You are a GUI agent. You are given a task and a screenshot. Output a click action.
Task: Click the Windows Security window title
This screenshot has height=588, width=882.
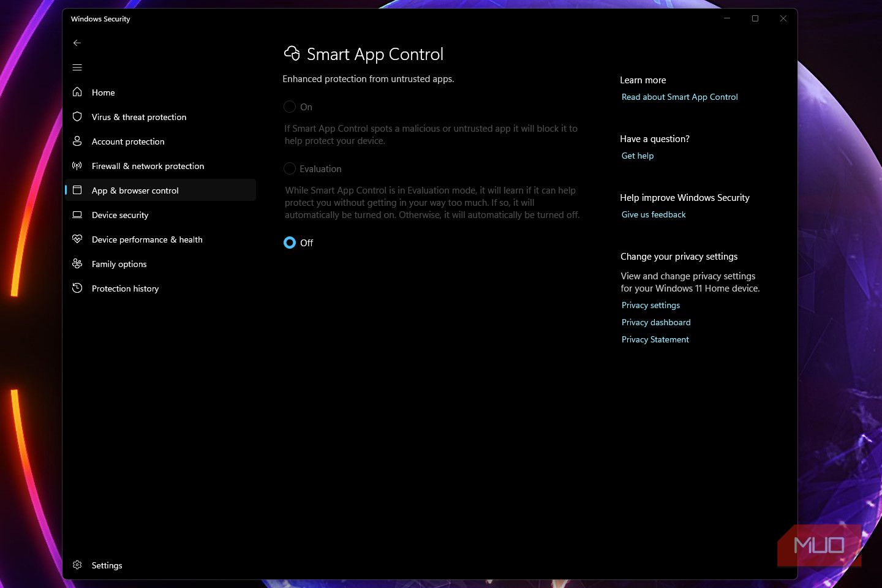(100, 19)
